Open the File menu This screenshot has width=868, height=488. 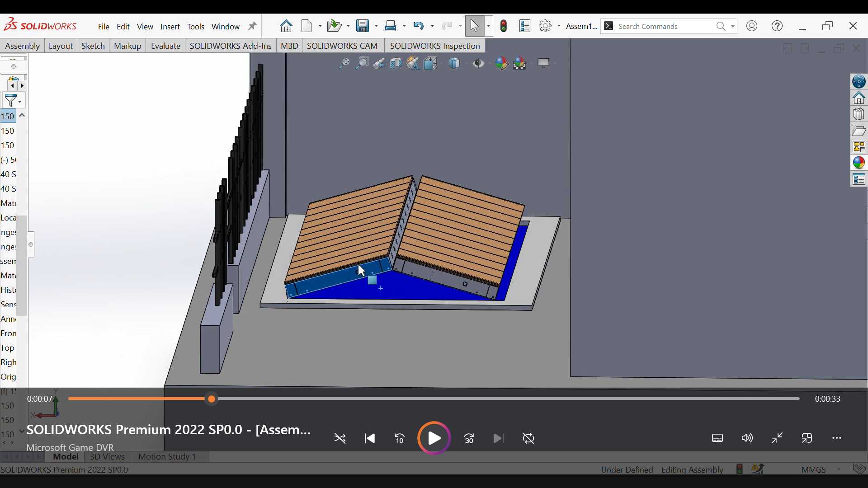coord(104,27)
